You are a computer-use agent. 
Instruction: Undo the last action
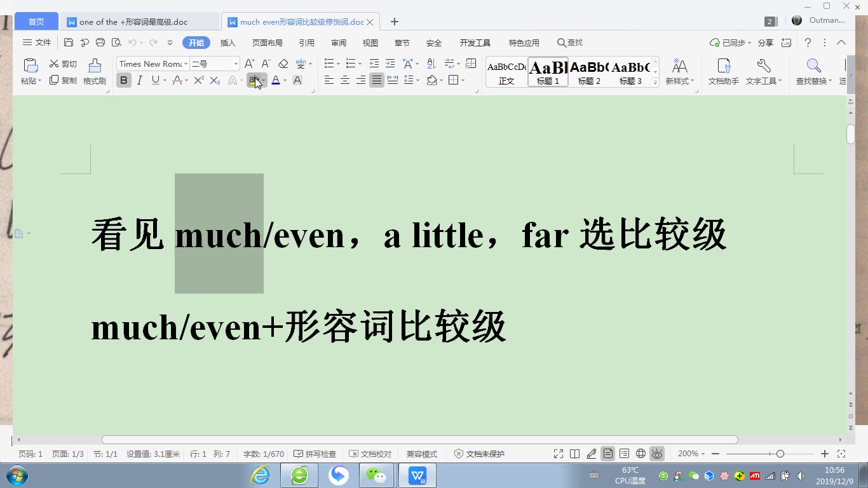point(133,43)
